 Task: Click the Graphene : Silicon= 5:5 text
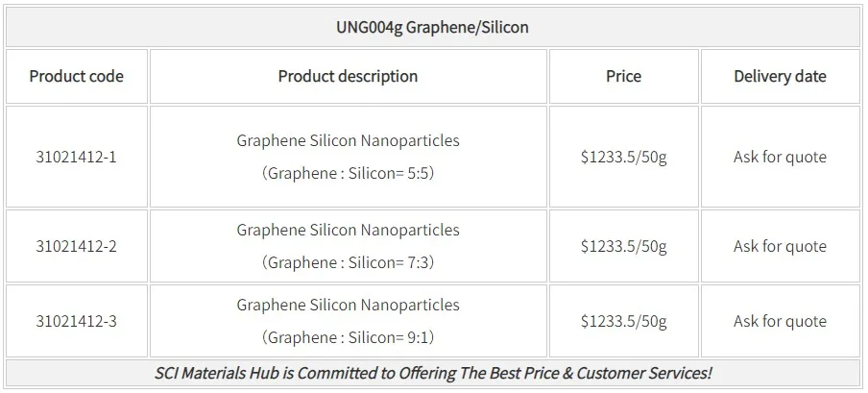pos(348,174)
